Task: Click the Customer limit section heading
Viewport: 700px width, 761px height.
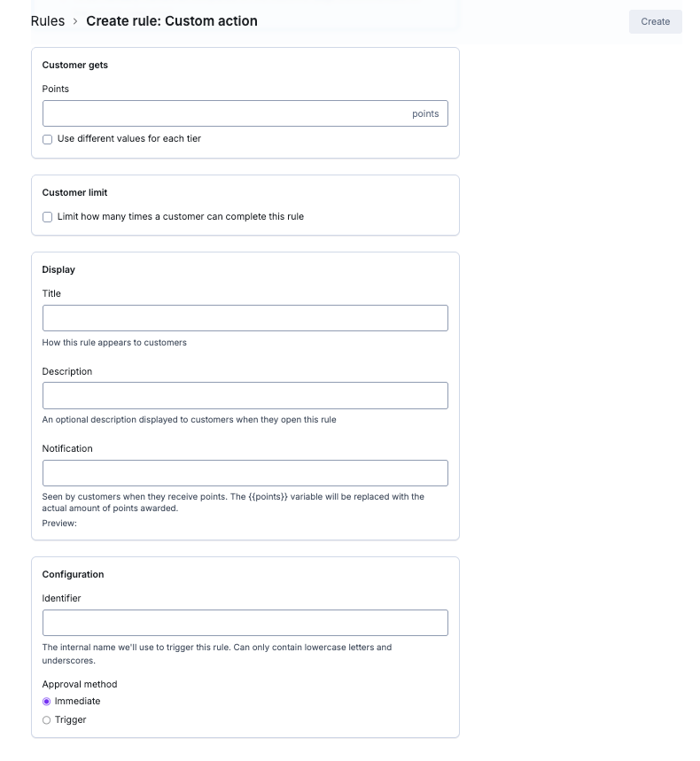Action: point(74,192)
